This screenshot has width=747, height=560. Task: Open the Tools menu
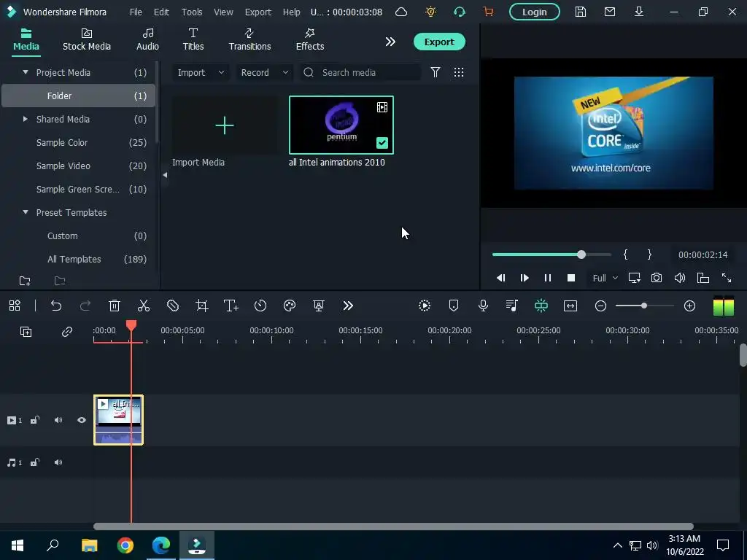click(x=192, y=12)
